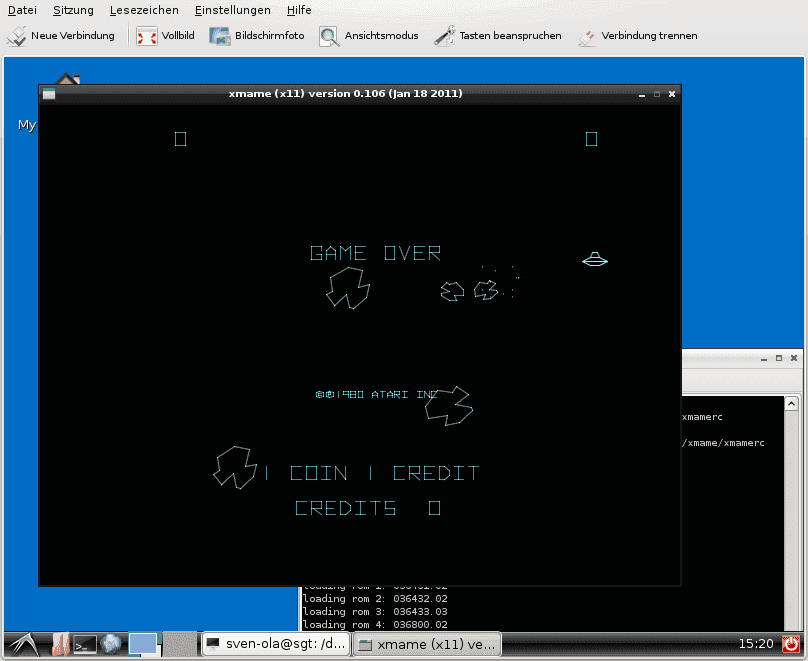The image size is (808, 661).
Task: Open the Lesezeichen menu
Action: 144,10
